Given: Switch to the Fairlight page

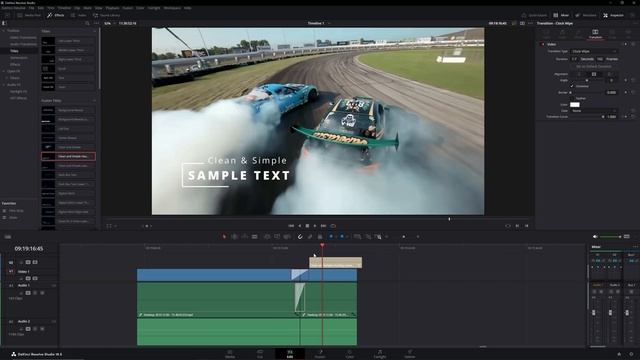Looking at the screenshot, I should click(380, 354).
